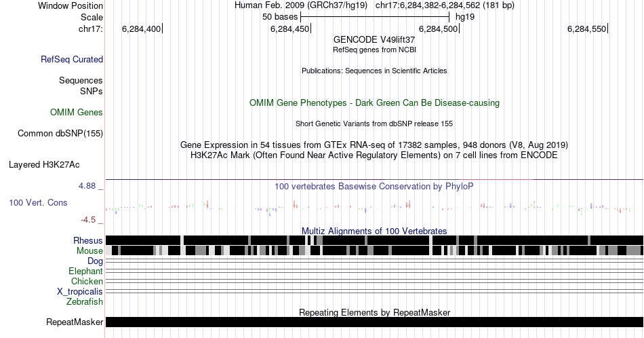Click the 100 Vert. Cons label
The height and width of the screenshot is (338, 644).
click(38, 202)
